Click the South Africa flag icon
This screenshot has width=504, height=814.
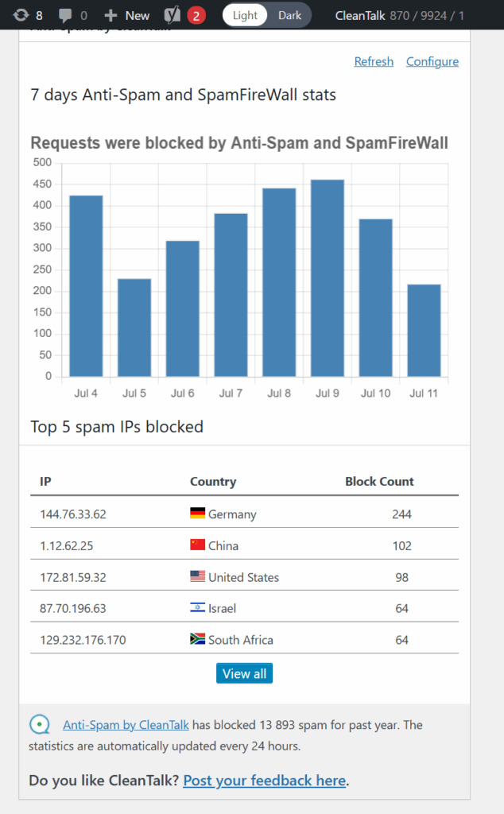click(x=197, y=639)
